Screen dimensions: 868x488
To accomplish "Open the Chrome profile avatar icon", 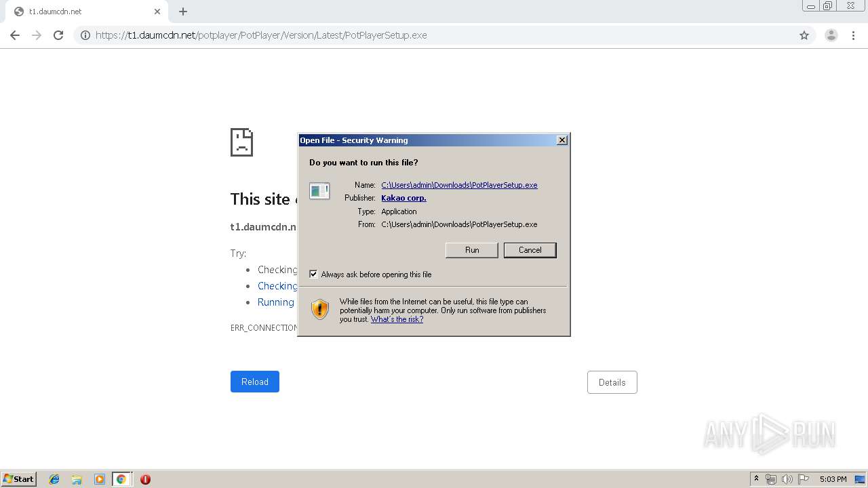I will tap(831, 35).
